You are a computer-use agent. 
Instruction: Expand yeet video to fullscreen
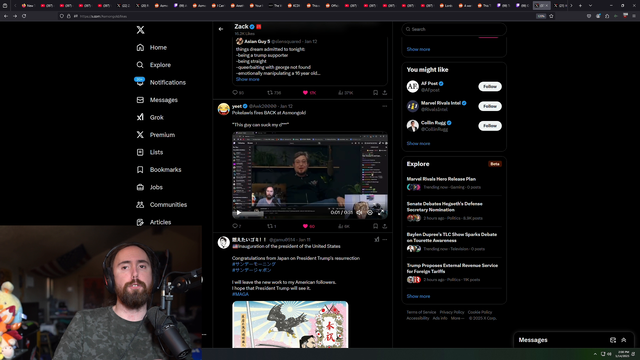[x=381, y=213]
